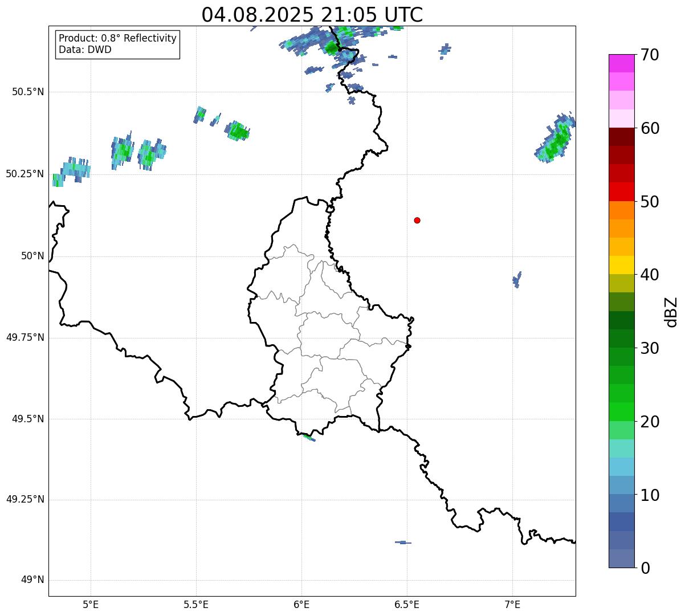Pick the bright red colorbar segment near 50
Screen dimensions: 685x616
click(x=621, y=192)
